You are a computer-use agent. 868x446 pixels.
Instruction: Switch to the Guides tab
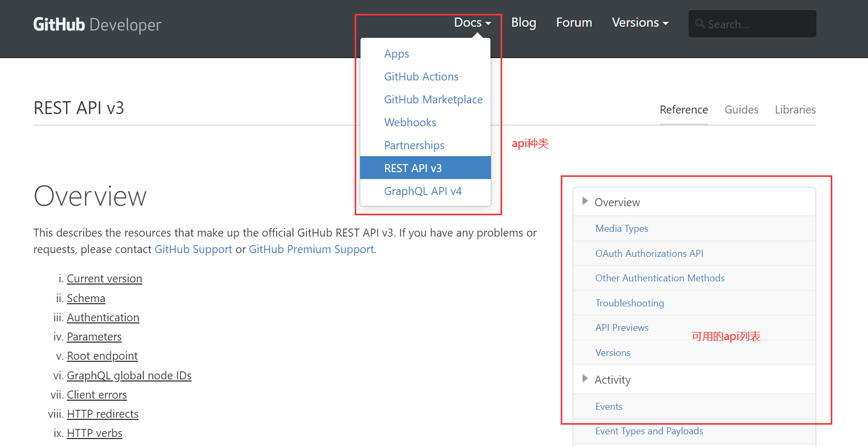[x=741, y=110]
